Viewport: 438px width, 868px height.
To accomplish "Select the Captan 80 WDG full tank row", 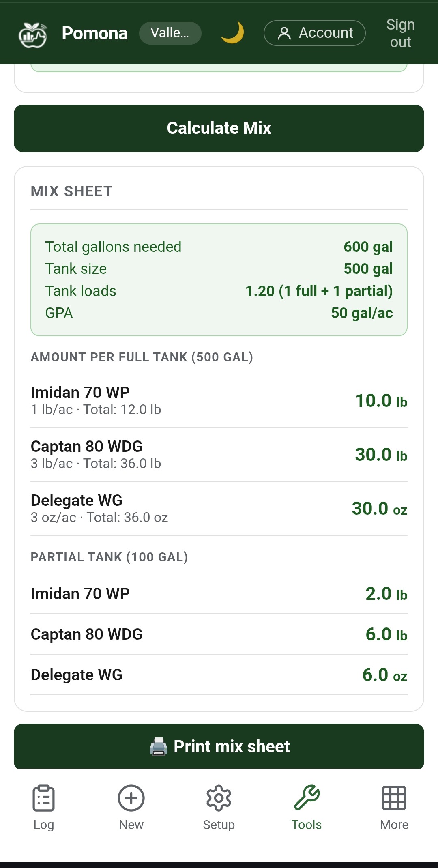I will [x=219, y=454].
